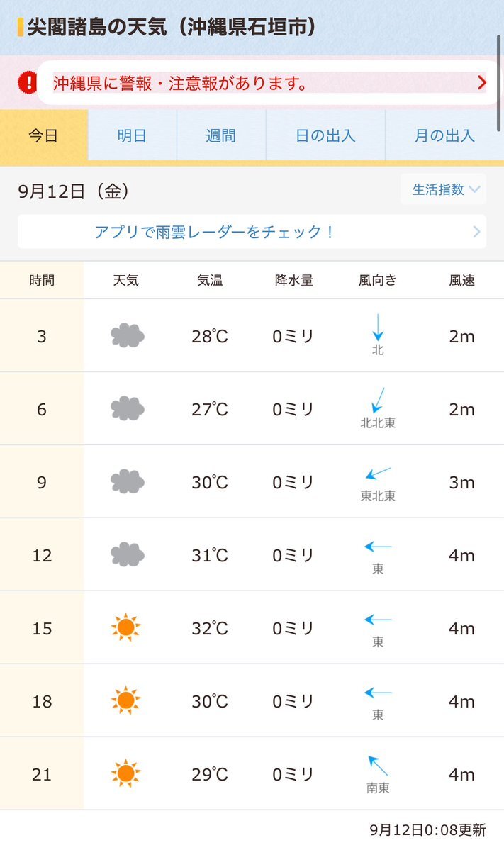Click the 北北東 wind direction arrow

click(378, 400)
